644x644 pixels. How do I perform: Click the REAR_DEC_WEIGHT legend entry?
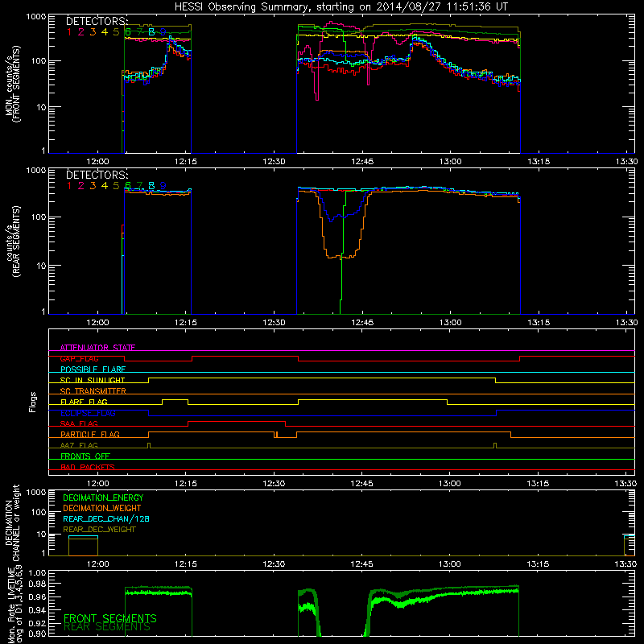(99, 530)
